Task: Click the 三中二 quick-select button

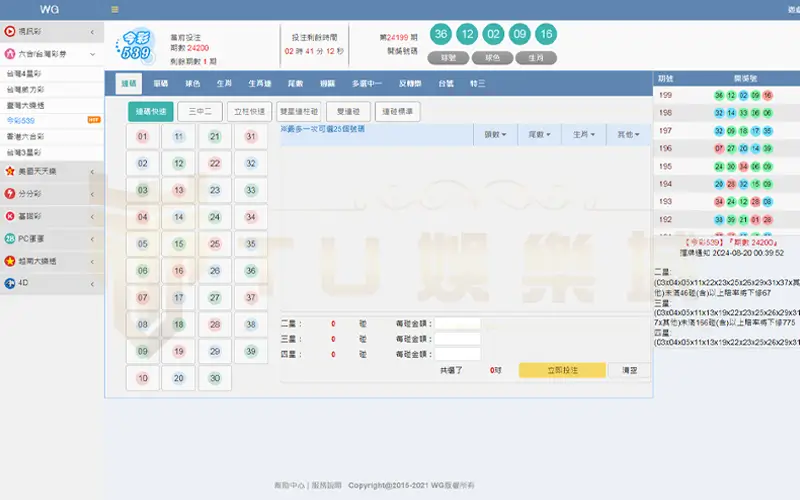Action: [200, 111]
